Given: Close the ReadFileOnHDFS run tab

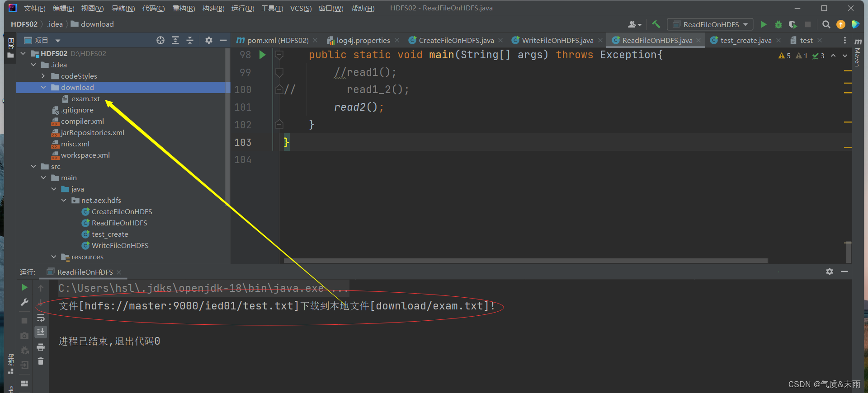Looking at the screenshot, I should pos(119,272).
